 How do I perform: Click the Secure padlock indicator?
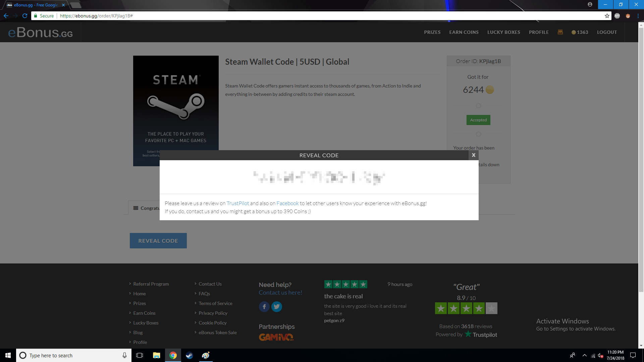[44, 16]
